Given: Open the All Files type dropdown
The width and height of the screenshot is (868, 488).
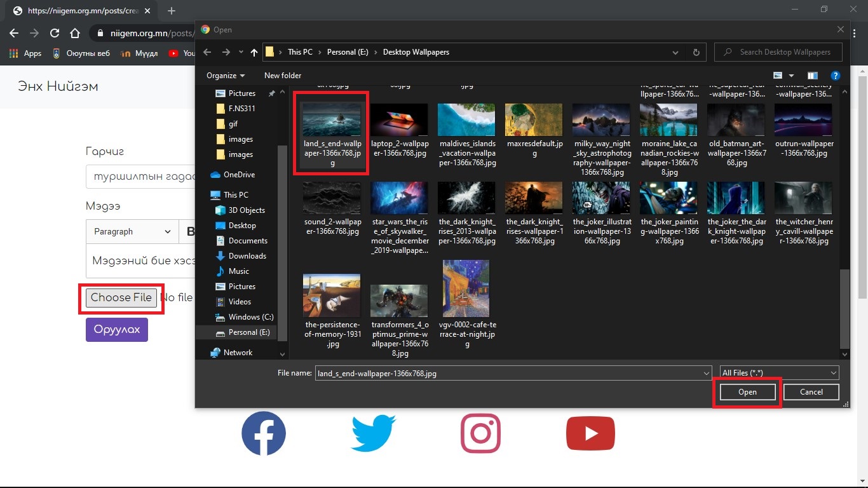Looking at the screenshot, I should point(779,373).
